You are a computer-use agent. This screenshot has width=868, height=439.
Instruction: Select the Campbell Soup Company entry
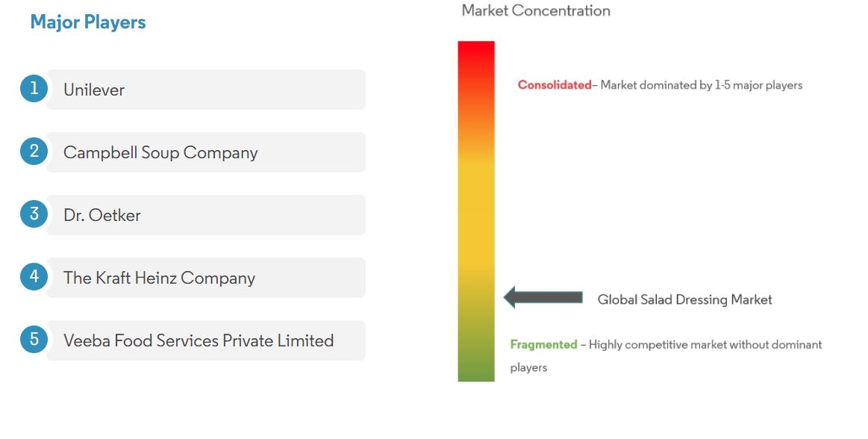(x=206, y=152)
